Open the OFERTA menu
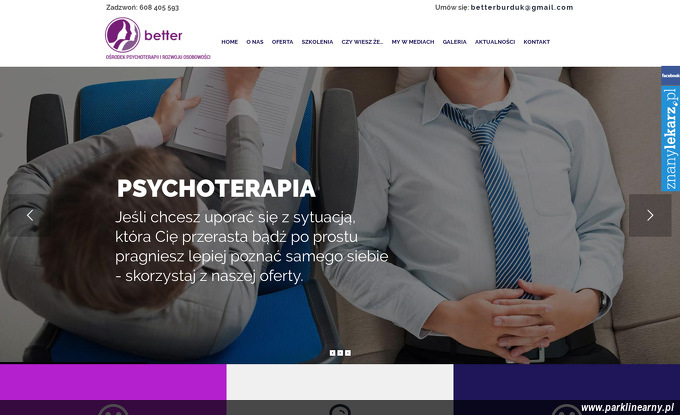 click(x=282, y=42)
